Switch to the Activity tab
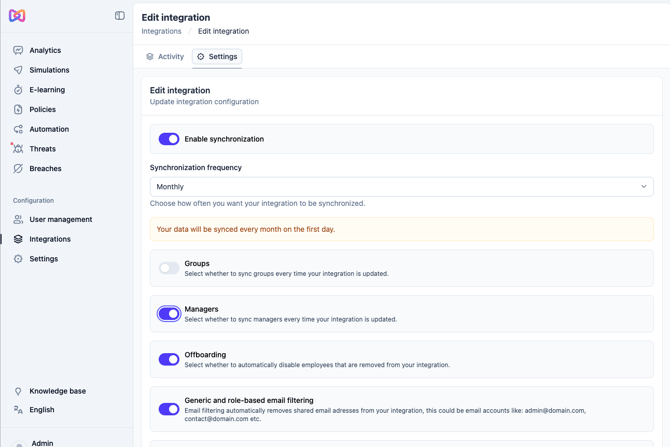The width and height of the screenshot is (670, 447). (x=165, y=56)
